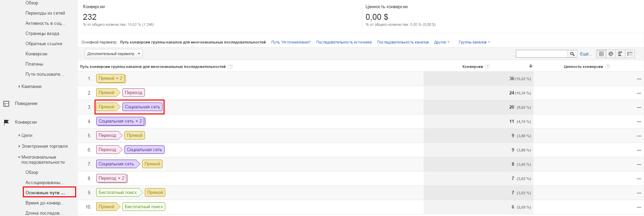Click conversion value 20 (8,62 %)
Screen dimensions: 644x216
520,107
